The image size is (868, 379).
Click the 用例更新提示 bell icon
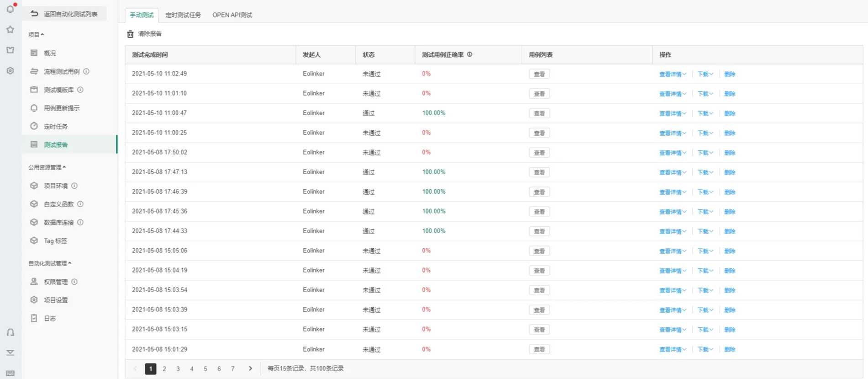(34, 108)
